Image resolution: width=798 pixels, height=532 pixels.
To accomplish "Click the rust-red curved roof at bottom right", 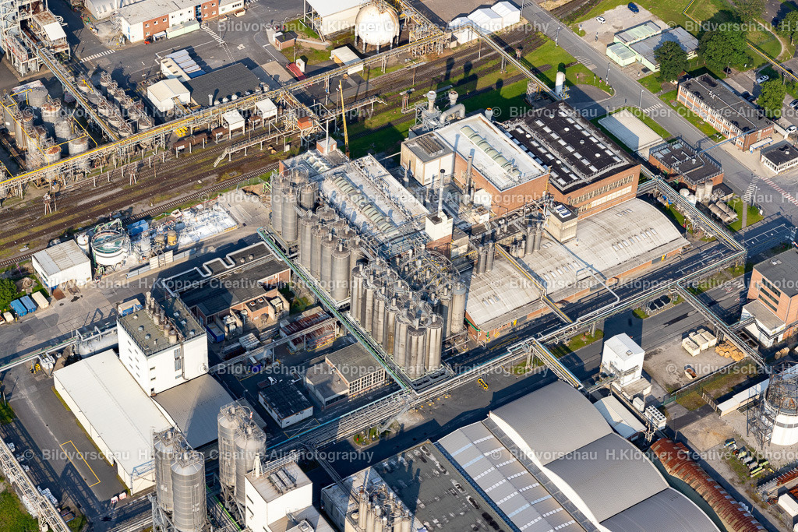I will click(705, 483).
